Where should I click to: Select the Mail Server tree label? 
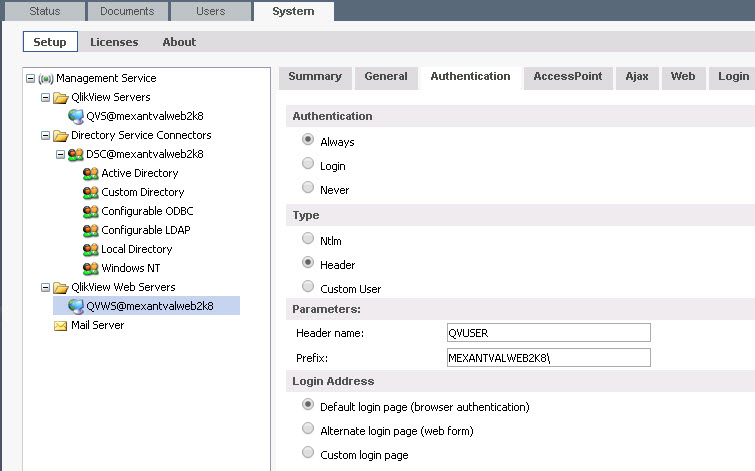click(x=97, y=325)
